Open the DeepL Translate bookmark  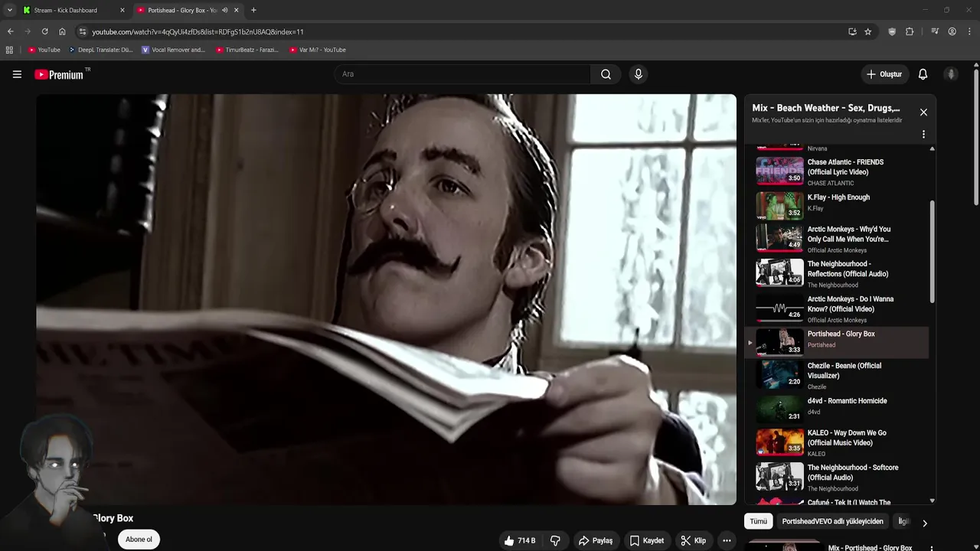tap(101, 50)
